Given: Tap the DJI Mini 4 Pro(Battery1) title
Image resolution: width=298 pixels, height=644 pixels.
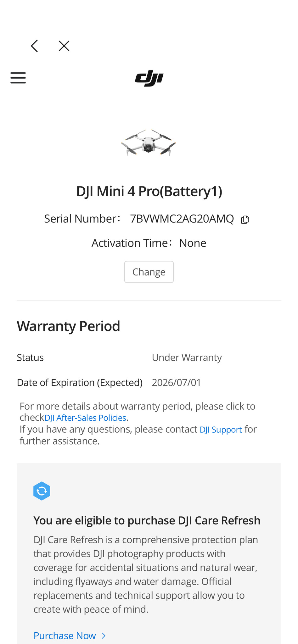Looking at the screenshot, I should pos(149,191).
